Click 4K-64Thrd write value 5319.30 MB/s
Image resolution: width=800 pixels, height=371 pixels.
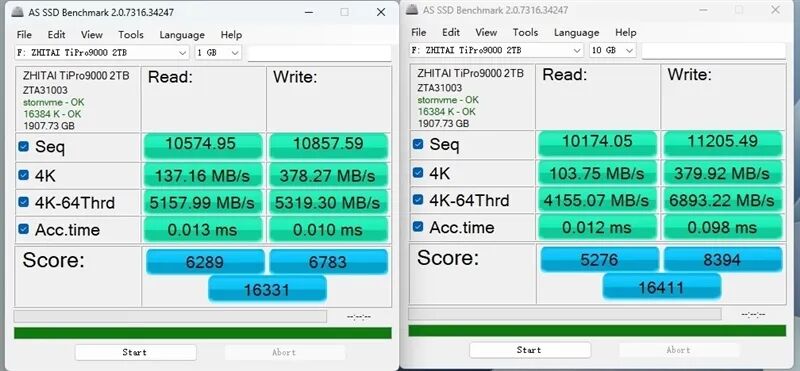(x=328, y=202)
